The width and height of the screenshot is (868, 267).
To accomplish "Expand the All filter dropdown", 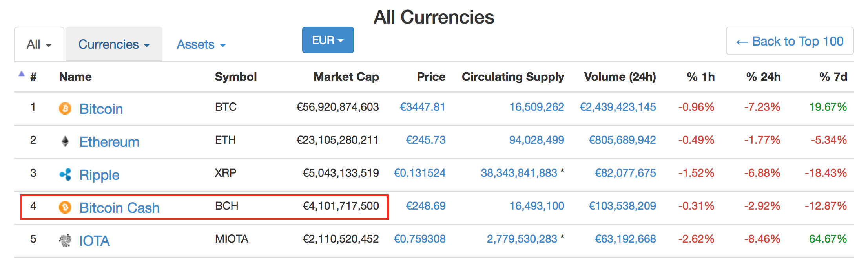I will tap(39, 44).
